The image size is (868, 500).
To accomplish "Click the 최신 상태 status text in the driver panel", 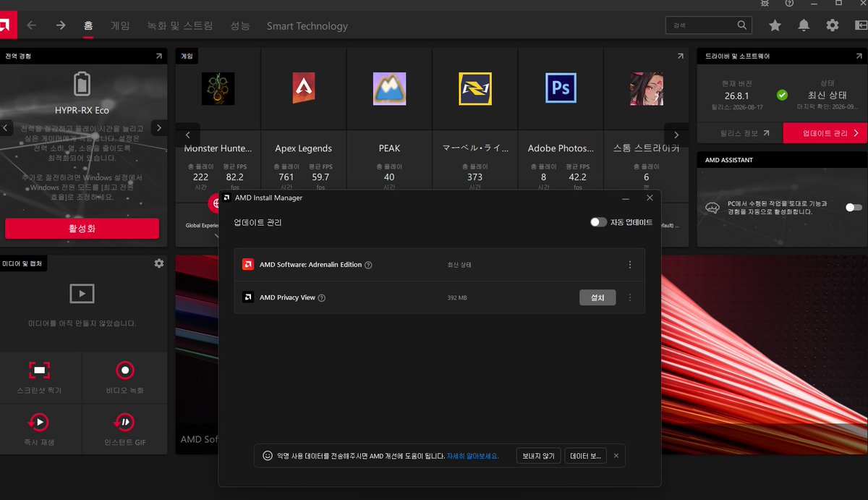I will click(x=827, y=96).
